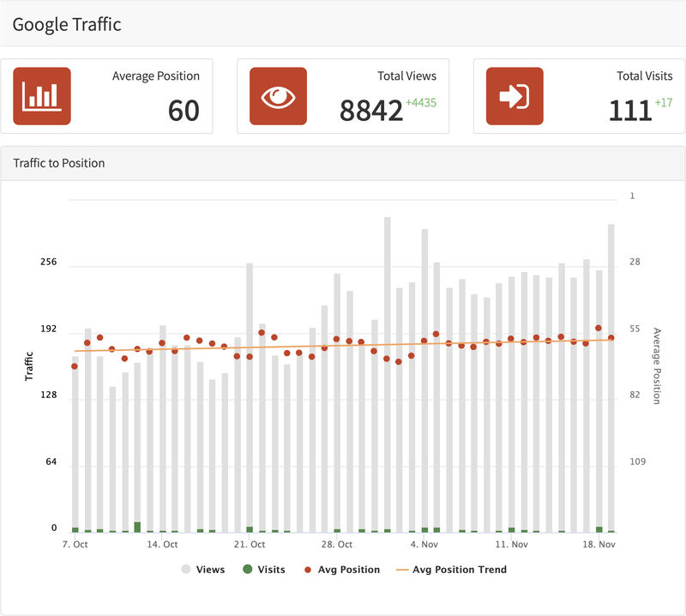Click the 82 position axis label
The image size is (686, 616).
click(635, 395)
